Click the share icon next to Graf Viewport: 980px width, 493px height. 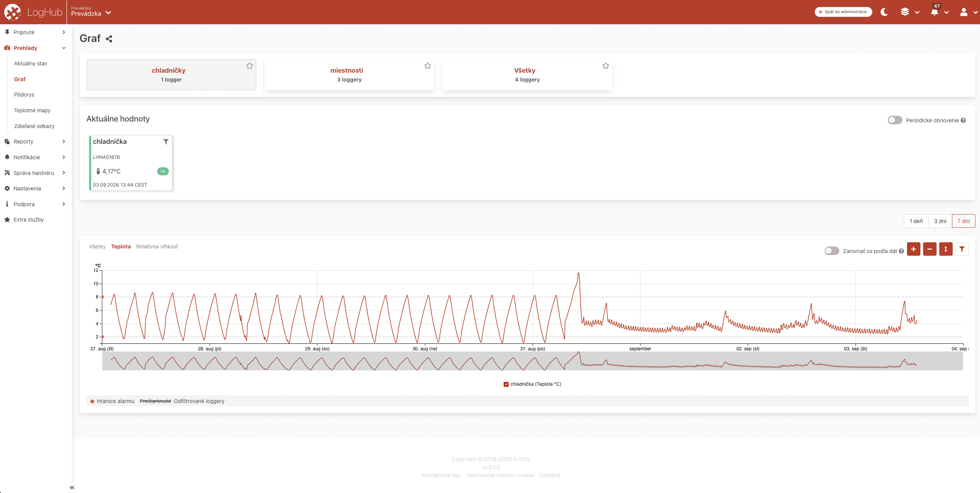click(x=109, y=39)
